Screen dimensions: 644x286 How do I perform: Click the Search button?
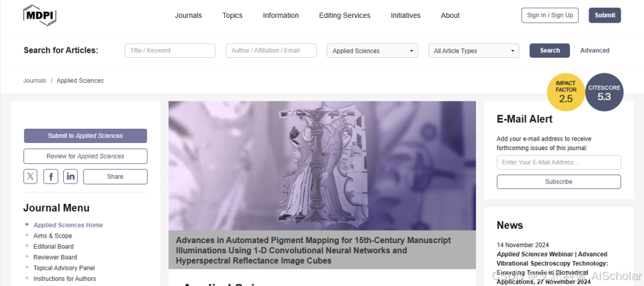click(x=550, y=51)
